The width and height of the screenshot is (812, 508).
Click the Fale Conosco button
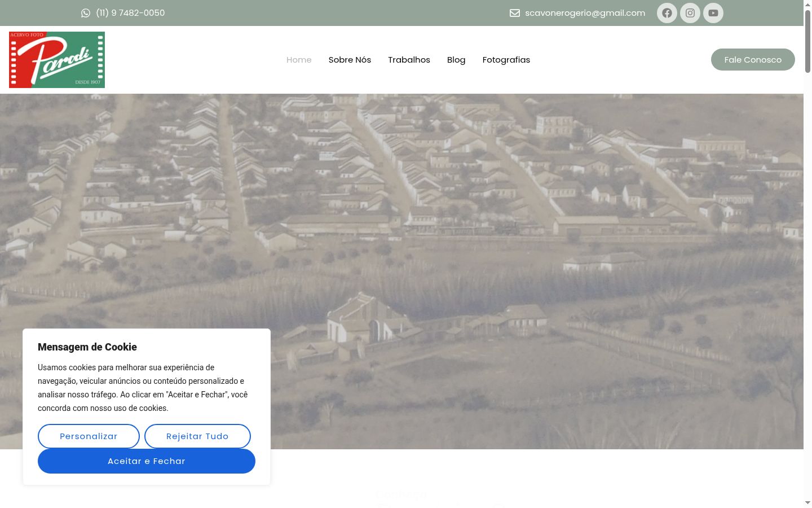[x=753, y=60]
